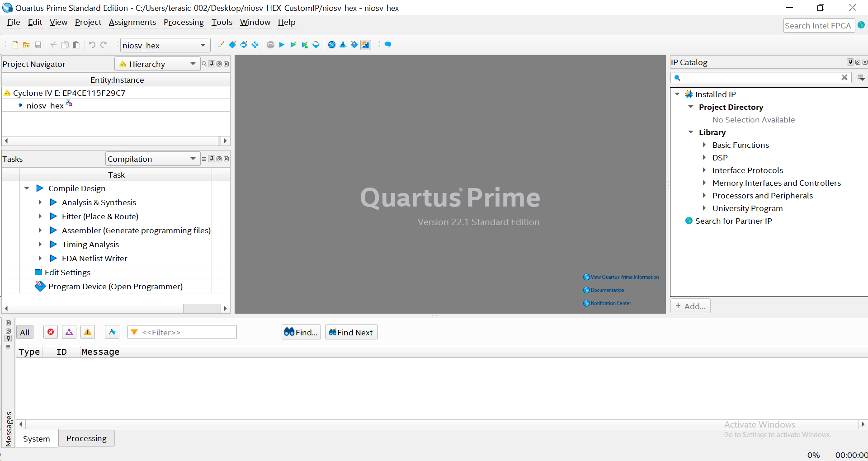Open the Notification Center link
The width and height of the screenshot is (868, 461).
(607, 303)
